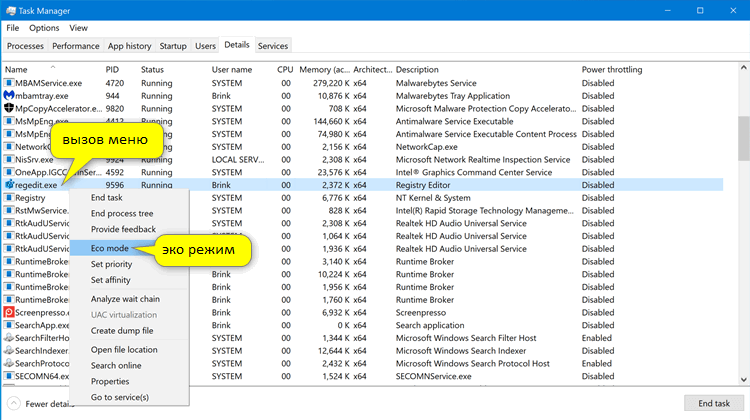Sort by the Name column header

(x=16, y=69)
